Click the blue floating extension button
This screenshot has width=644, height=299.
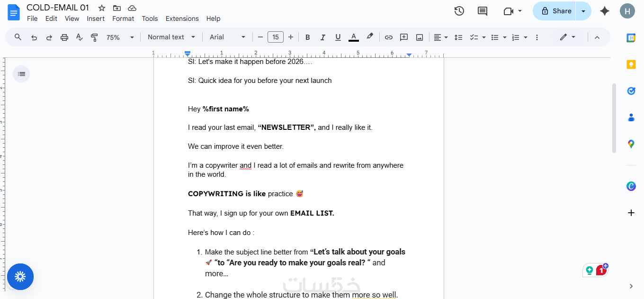[20, 277]
